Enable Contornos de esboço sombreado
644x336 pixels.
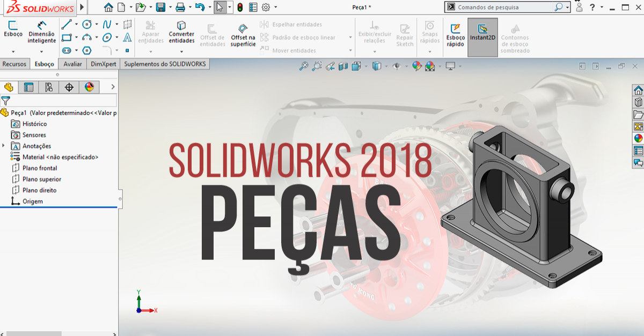[x=515, y=35]
